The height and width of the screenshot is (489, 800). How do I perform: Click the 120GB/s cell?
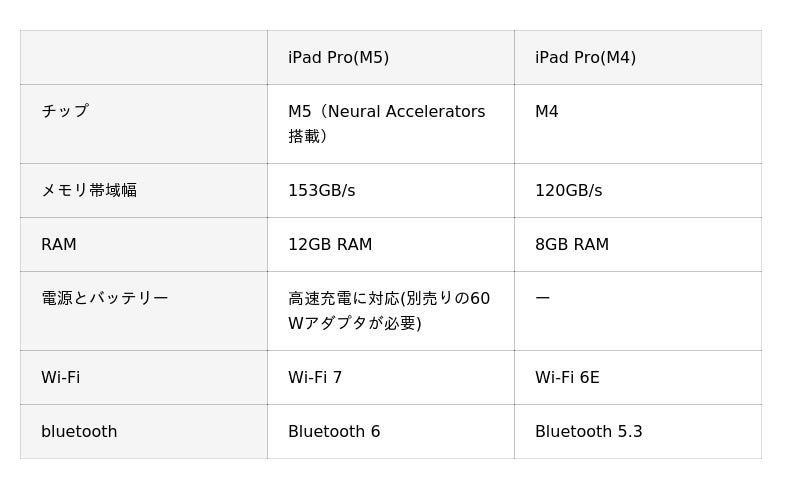[568, 190]
